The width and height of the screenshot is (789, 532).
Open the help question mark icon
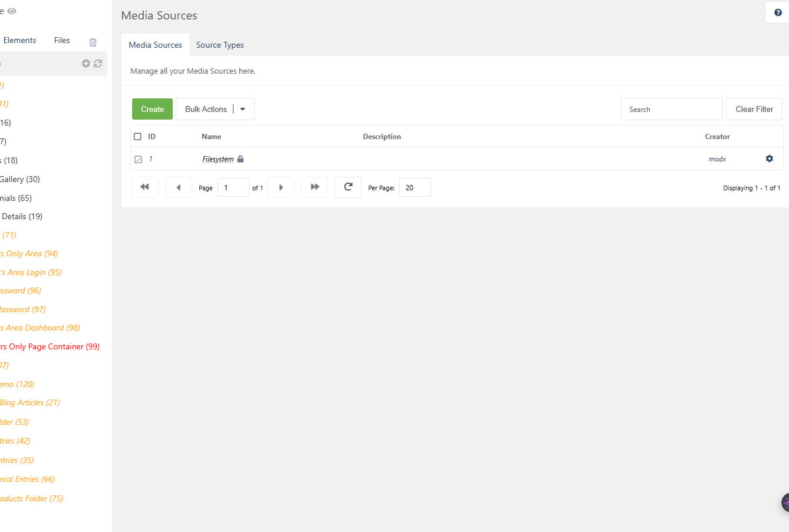coord(777,12)
